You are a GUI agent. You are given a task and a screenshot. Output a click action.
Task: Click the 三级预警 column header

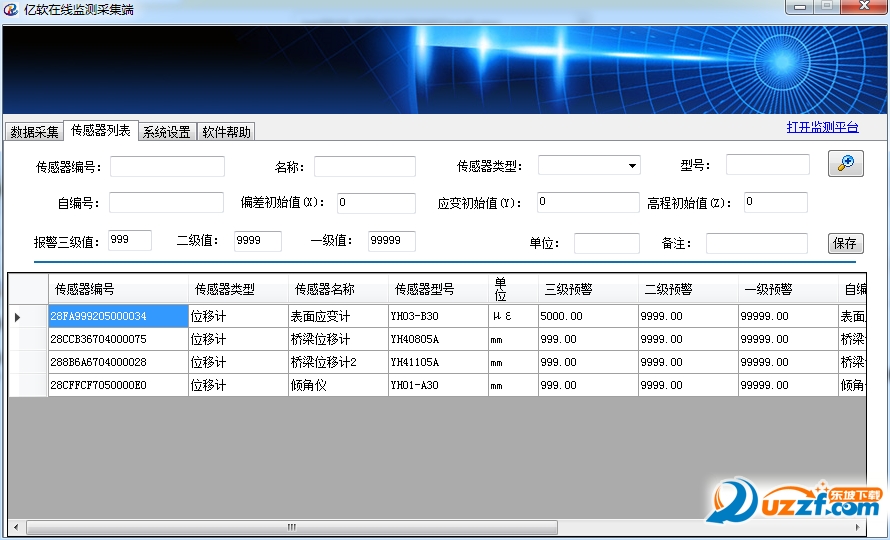(588, 290)
